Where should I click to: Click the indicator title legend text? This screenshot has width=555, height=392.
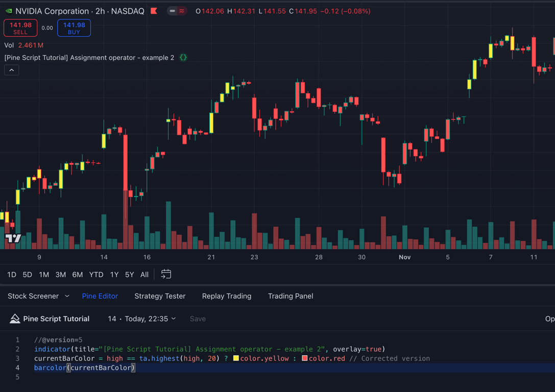89,58
